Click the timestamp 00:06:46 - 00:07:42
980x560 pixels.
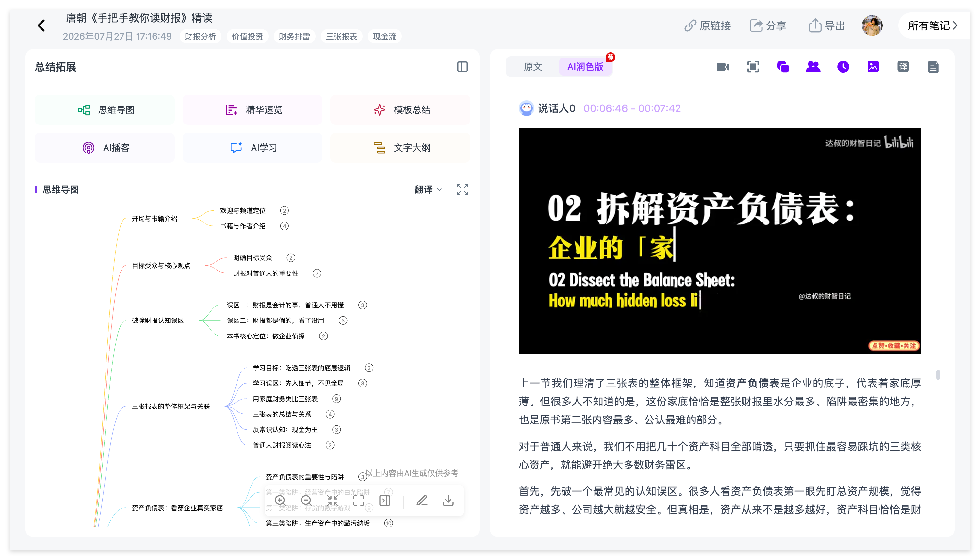(x=632, y=108)
